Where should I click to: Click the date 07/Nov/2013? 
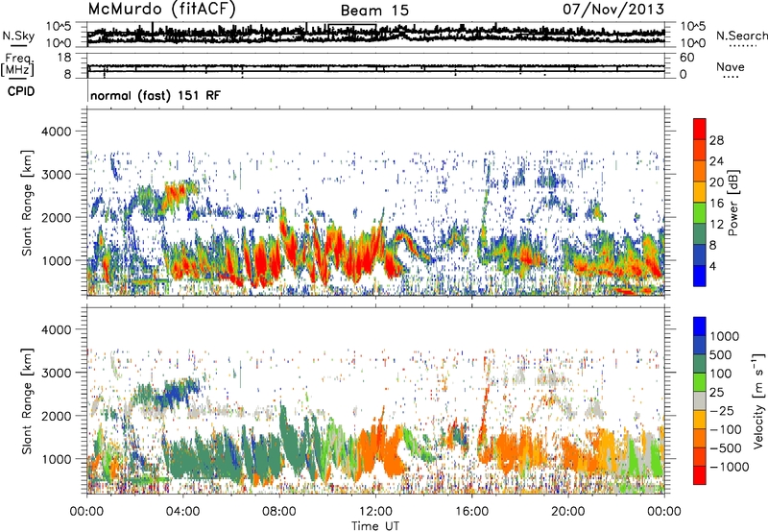tap(613, 9)
